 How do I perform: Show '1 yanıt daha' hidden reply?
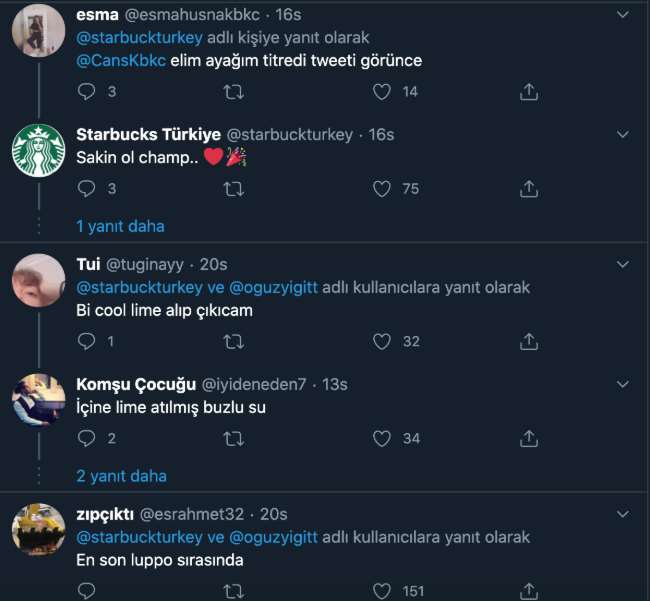tap(121, 226)
